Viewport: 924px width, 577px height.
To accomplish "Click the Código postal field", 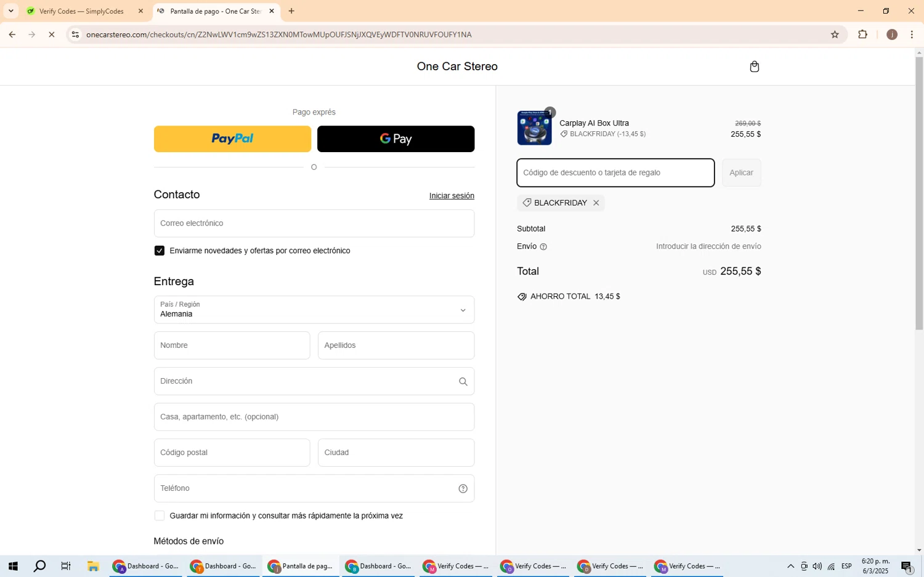I will [232, 453].
